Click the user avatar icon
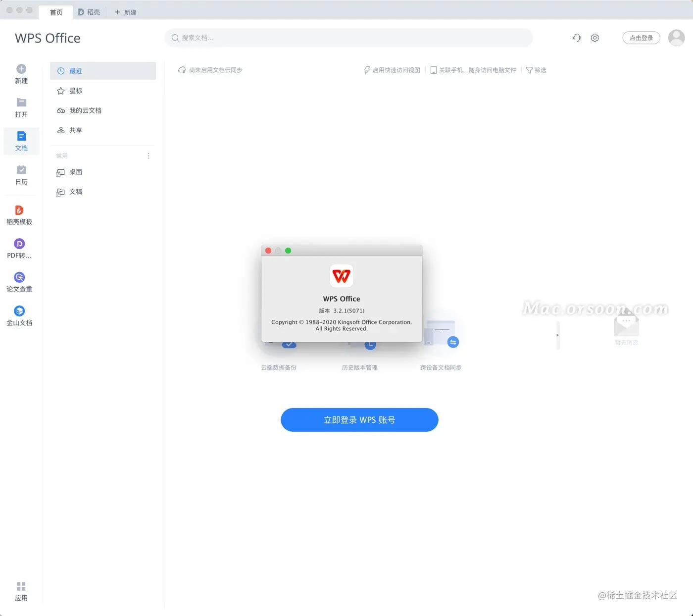Image resolution: width=693 pixels, height=616 pixels. pos(676,38)
